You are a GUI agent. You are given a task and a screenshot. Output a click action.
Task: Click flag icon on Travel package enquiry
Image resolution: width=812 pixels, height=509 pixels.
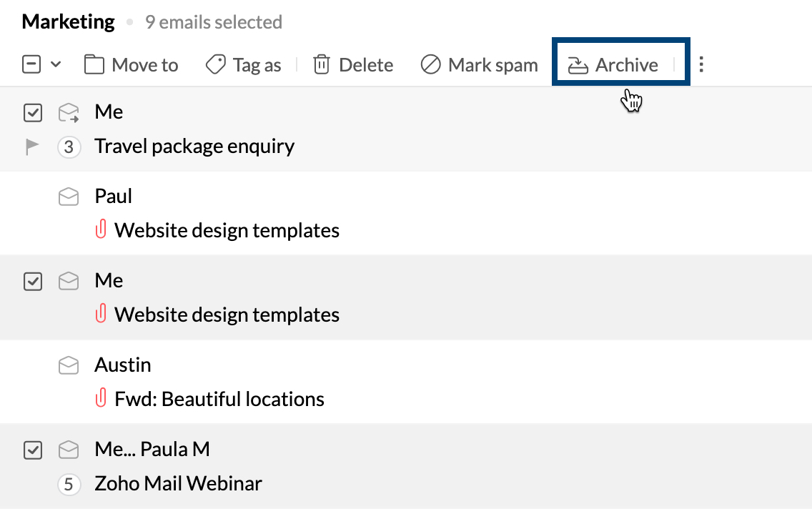(x=32, y=147)
